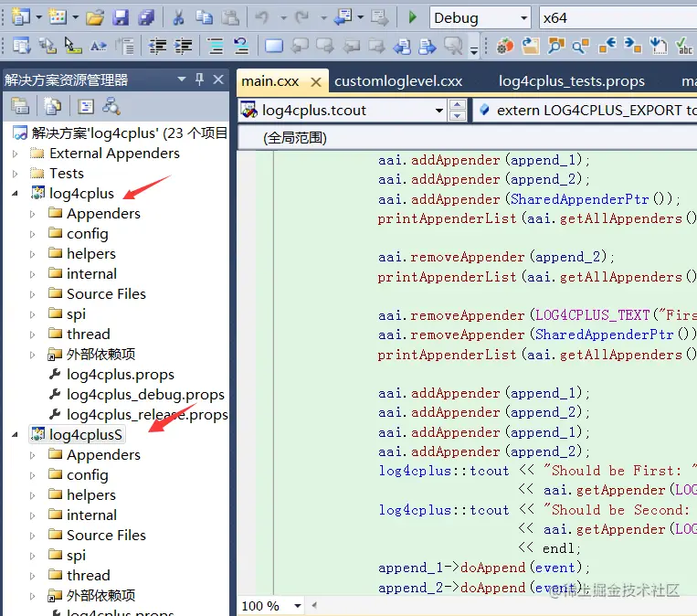The width and height of the screenshot is (697, 616).
Task: Cut selection with the scissors icon
Action: click(x=178, y=17)
